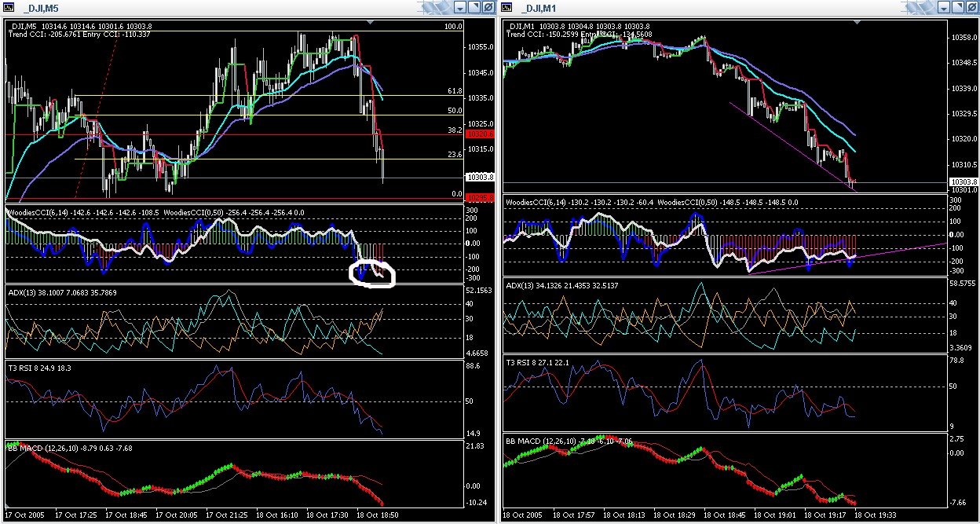
Task: Minimize the _DJI,M5 chart window
Action: point(460,7)
